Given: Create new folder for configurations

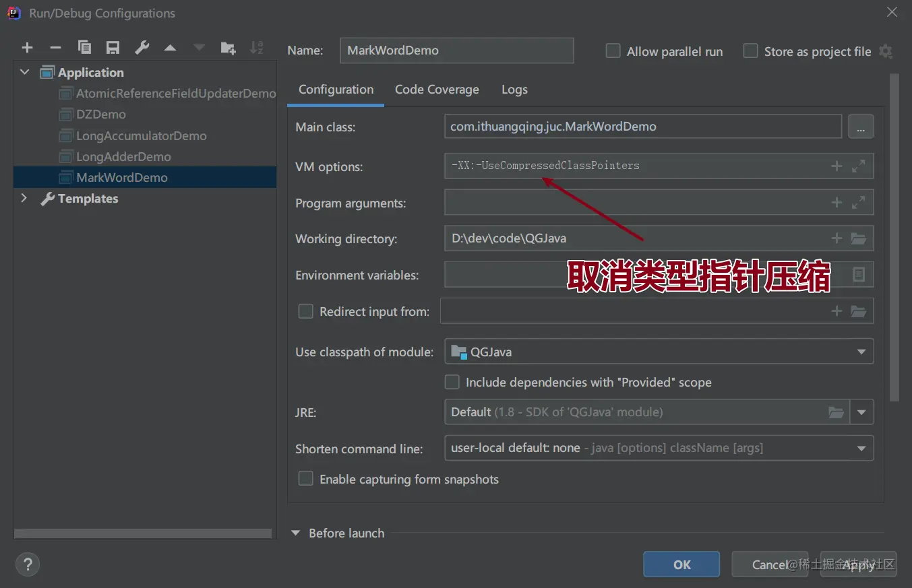Looking at the screenshot, I should 229,48.
